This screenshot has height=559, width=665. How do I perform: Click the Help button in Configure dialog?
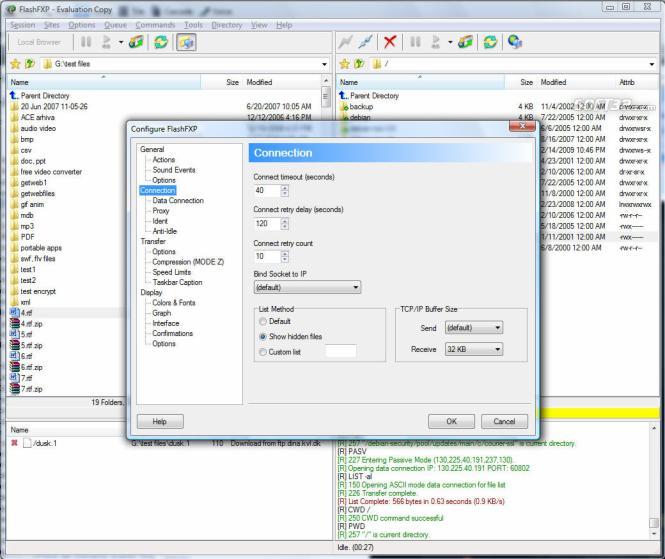(x=160, y=421)
